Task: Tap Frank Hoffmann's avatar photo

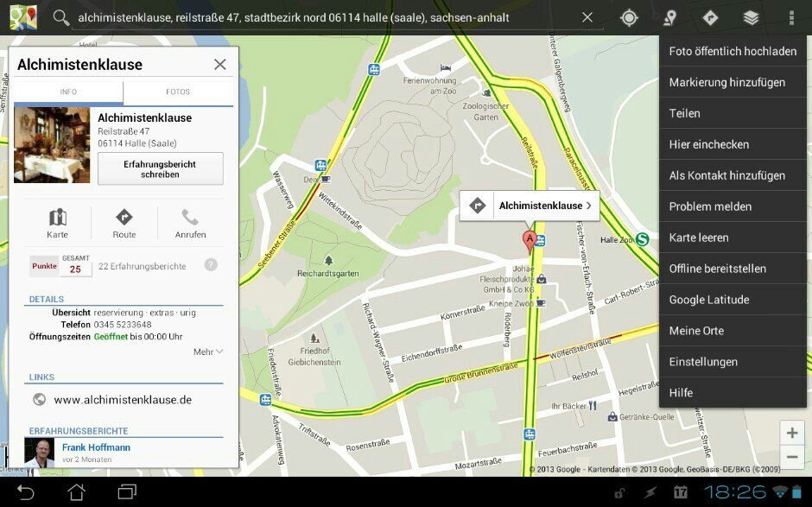Action: click(x=40, y=453)
